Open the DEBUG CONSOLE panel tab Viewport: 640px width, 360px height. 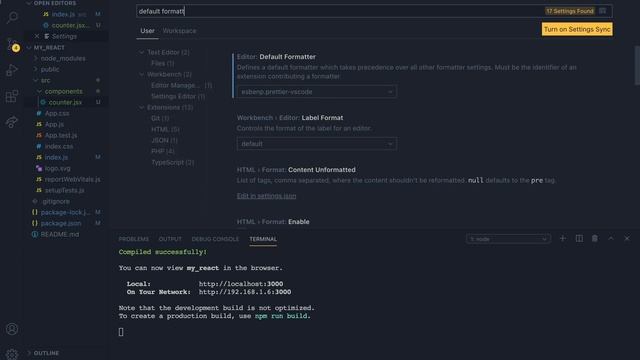pos(215,239)
